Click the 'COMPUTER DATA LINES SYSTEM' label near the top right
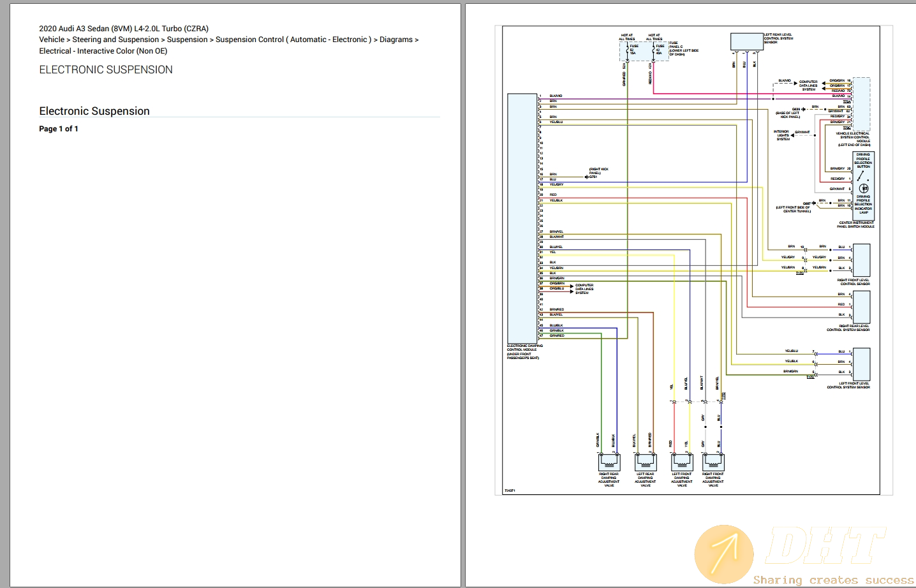The width and height of the screenshot is (916, 588). (x=808, y=85)
